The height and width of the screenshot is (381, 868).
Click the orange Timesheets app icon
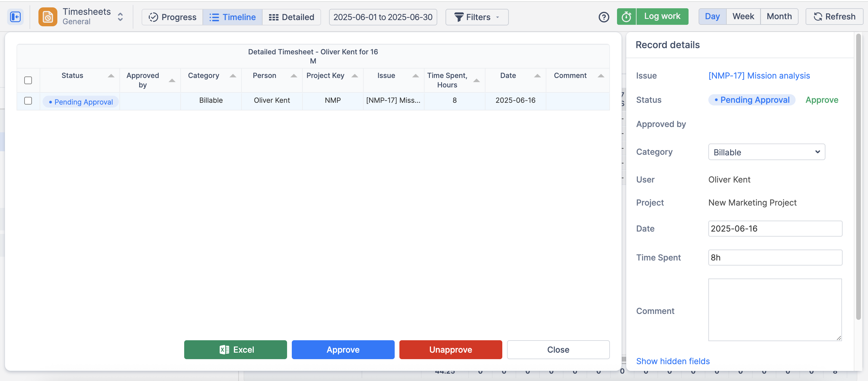(x=48, y=17)
